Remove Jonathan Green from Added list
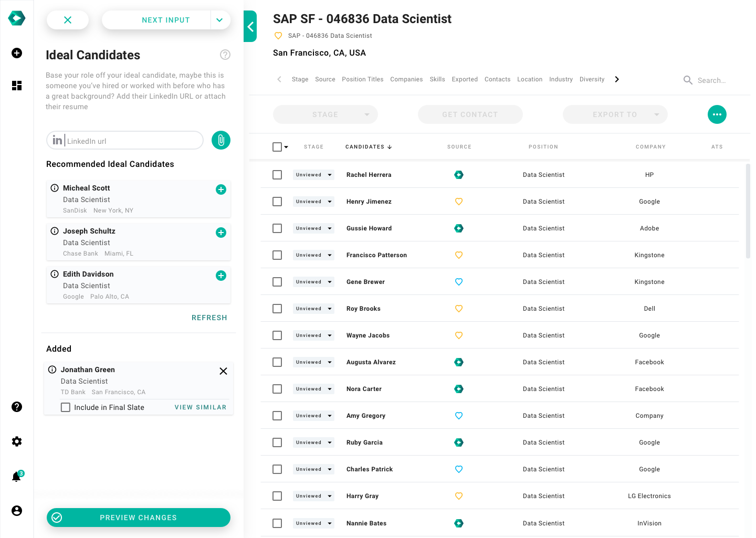 (x=223, y=371)
